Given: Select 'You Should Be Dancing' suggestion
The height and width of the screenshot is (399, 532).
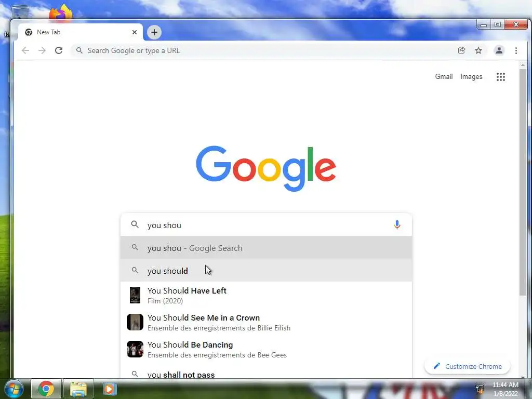Looking at the screenshot, I should 267,350.
